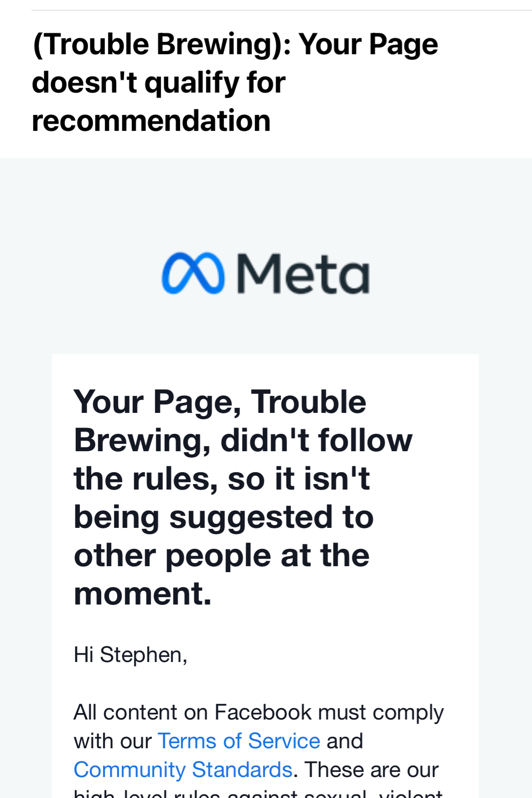Click the "Hi Stephen," greeting
The height and width of the screenshot is (798, 532).
click(x=130, y=655)
